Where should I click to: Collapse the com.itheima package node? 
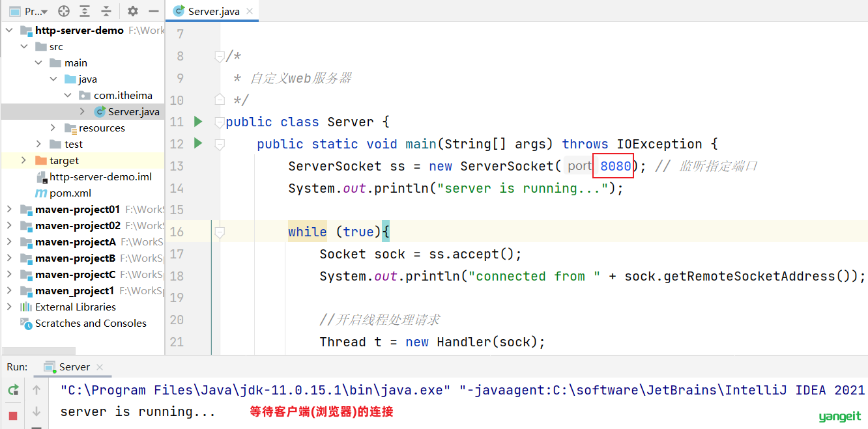point(68,96)
